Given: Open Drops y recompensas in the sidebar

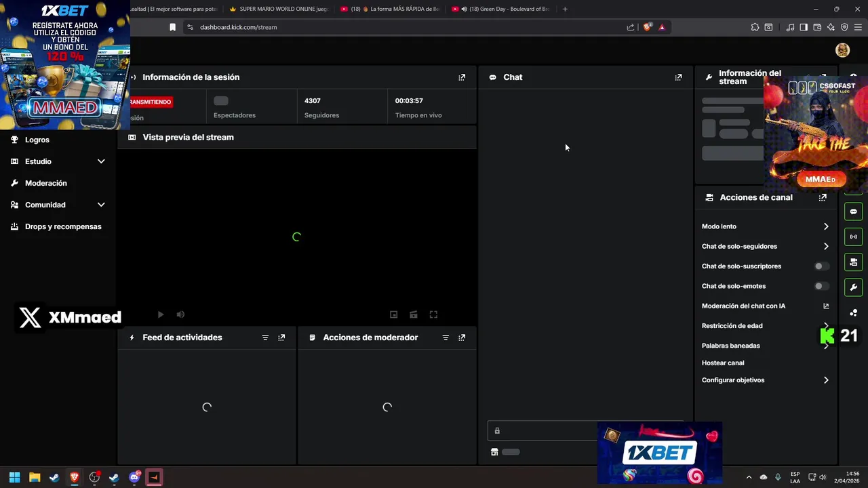Looking at the screenshot, I should tap(63, 226).
